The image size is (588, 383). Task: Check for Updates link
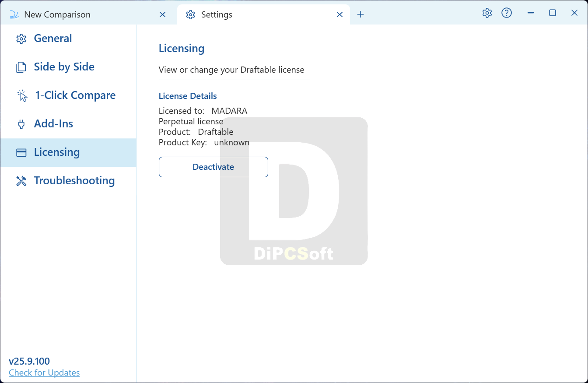(x=44, y=372)
